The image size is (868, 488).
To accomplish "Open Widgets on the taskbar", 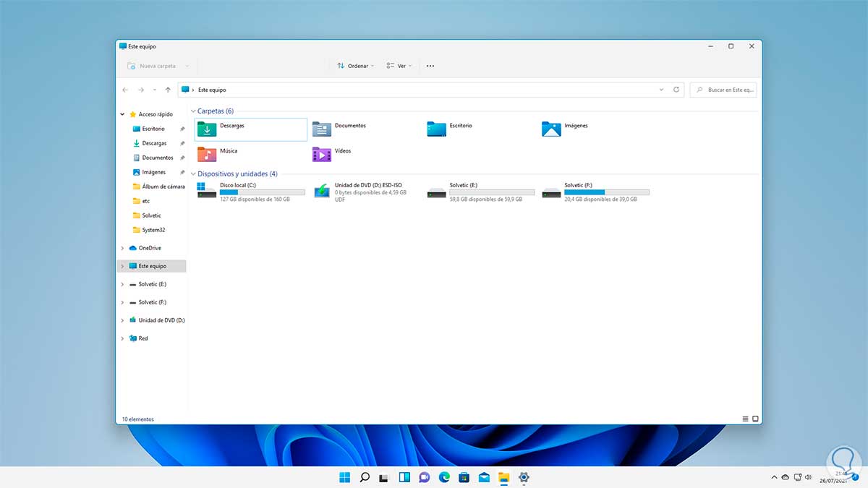I will [x=404, y=477].
